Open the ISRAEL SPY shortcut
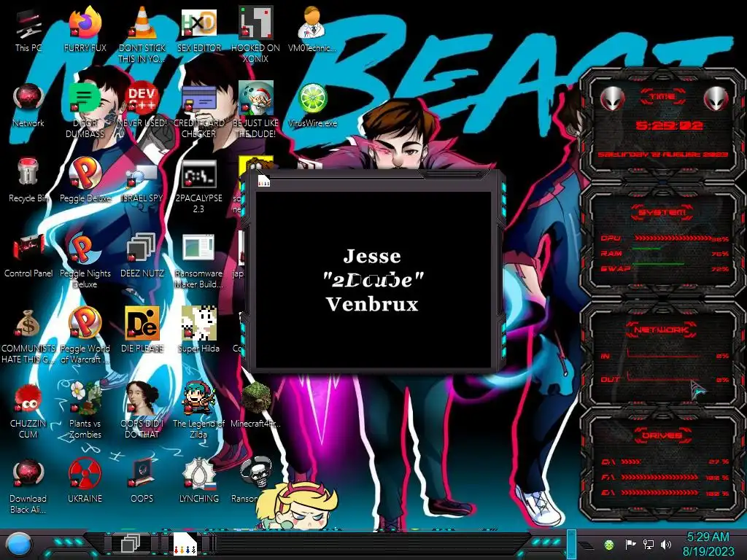This screenshot has height=560, width=747. click(x=142, y=175)
